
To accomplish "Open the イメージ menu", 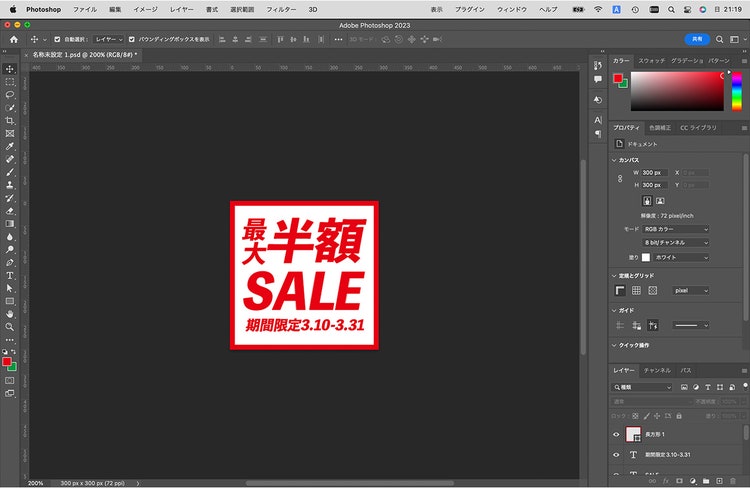I will 145,10.
